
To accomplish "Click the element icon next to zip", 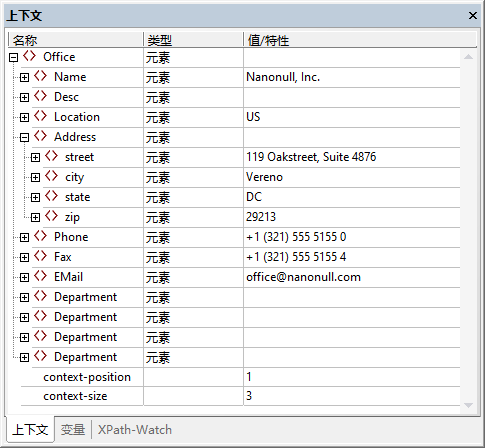I will [51, 216].
